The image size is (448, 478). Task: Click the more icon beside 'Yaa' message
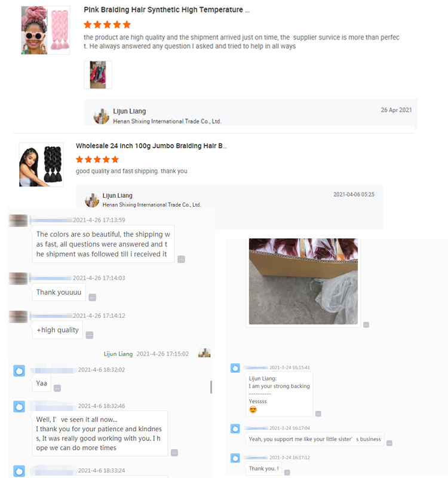57,388
